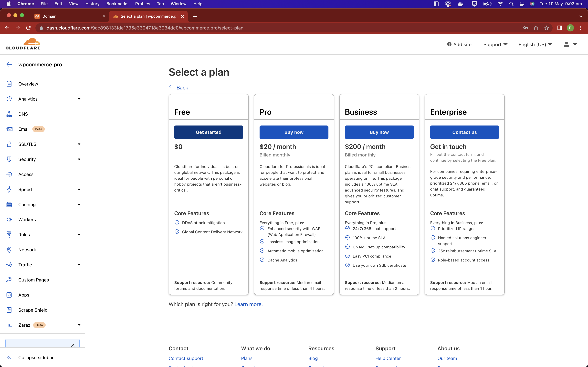588x367 pixels.
Task: Click the Cloudflare logo
Action: tap(23, 44)
